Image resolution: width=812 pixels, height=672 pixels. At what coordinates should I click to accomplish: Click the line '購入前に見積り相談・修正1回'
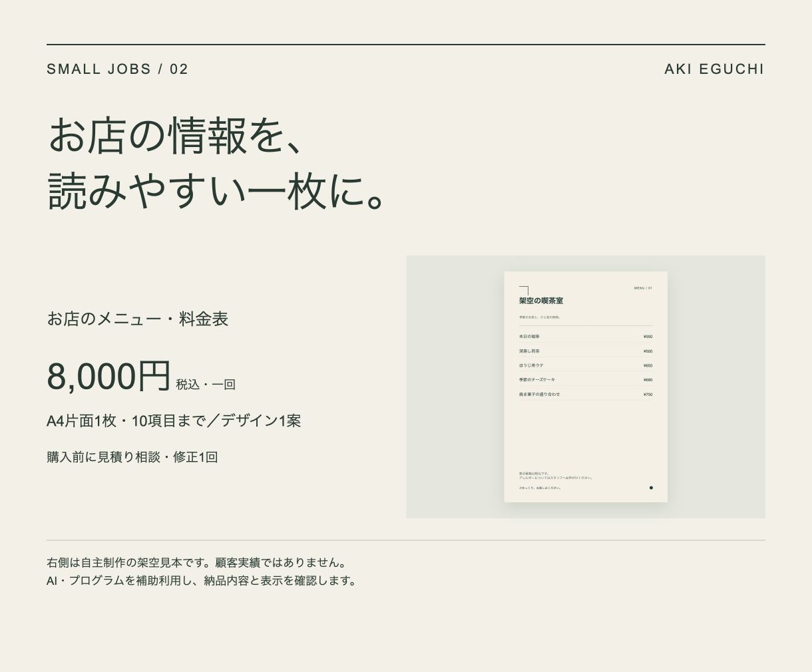pyautogui.click(x=132, y=457)
